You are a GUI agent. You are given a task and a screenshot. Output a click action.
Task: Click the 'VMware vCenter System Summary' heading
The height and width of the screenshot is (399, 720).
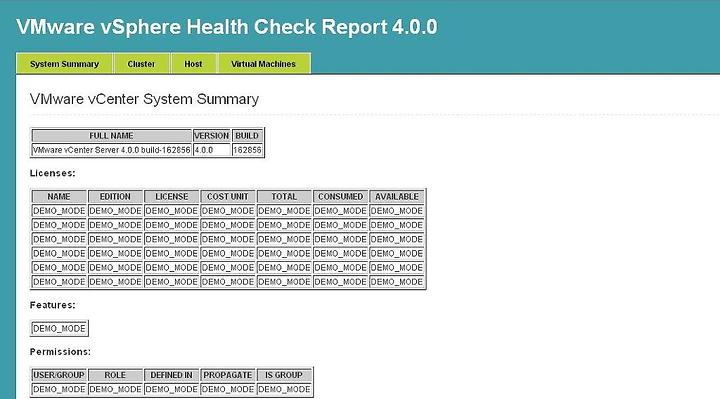pos(144,99)
